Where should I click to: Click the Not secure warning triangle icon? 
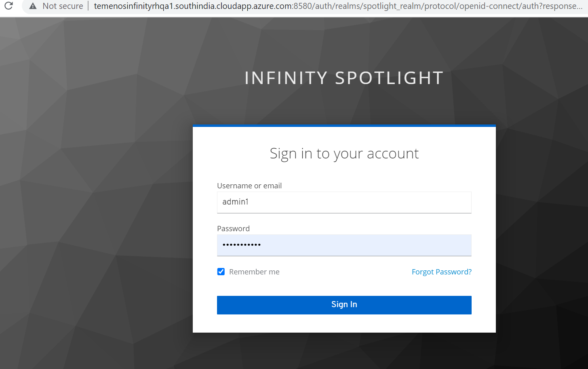click(x=33, y=6)
